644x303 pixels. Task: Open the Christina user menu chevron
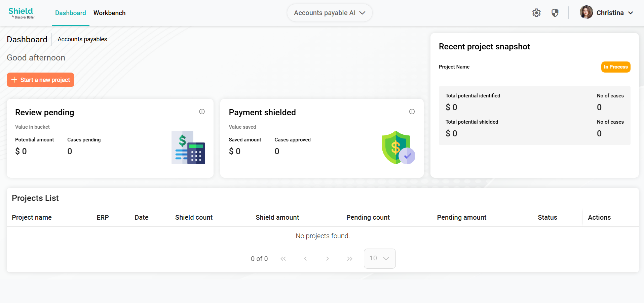click(631, 13)
